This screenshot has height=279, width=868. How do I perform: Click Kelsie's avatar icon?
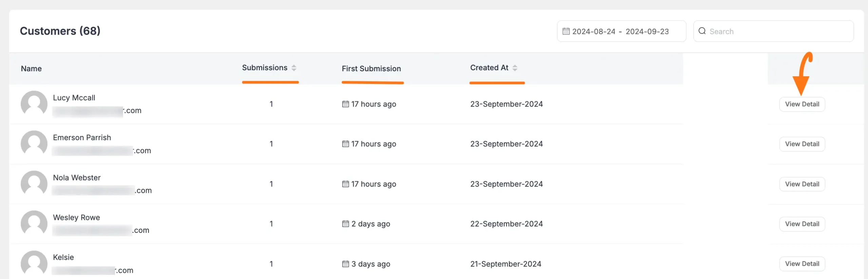pyautogui.click(x=34, y=263)
